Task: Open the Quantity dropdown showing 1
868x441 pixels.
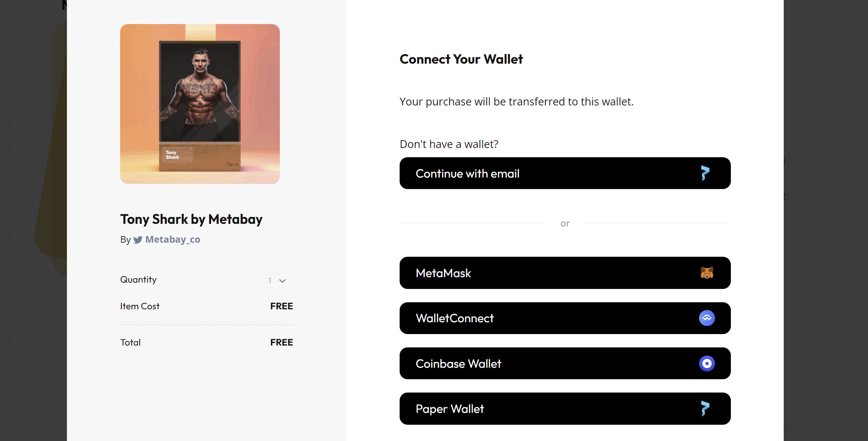Action: pyautogui.click(x=274, y=281)
